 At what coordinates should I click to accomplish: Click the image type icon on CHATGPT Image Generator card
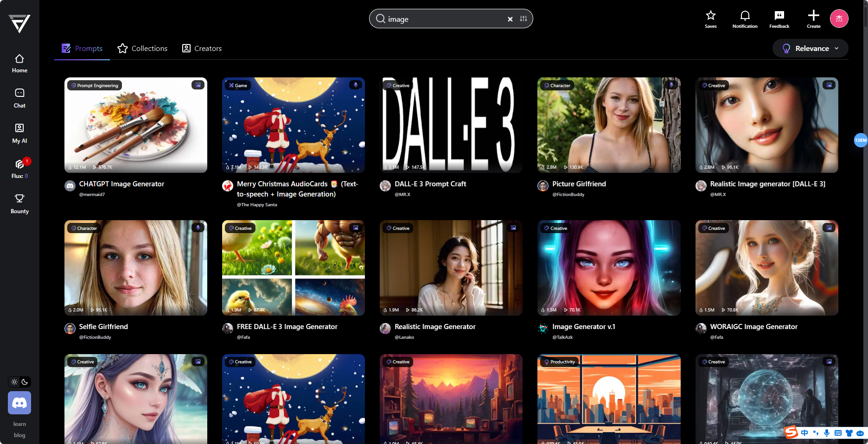(x=198, y=85)
